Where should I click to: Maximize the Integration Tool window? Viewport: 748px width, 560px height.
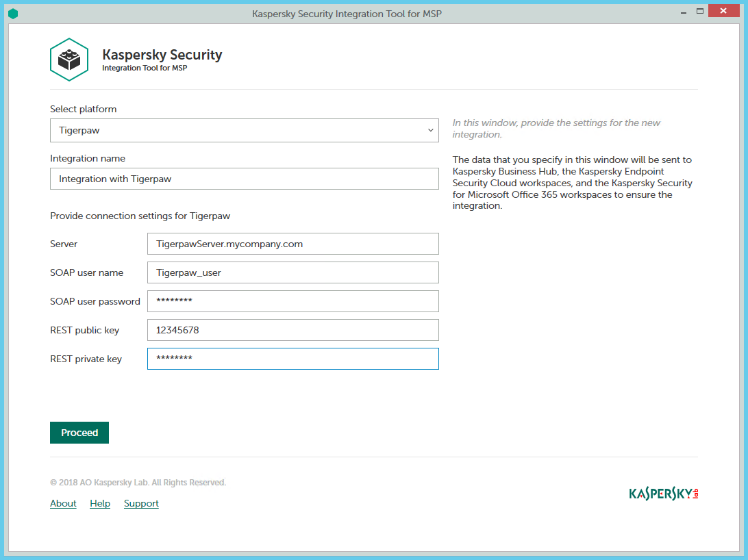pyautogui.click(x=699, y=12)
